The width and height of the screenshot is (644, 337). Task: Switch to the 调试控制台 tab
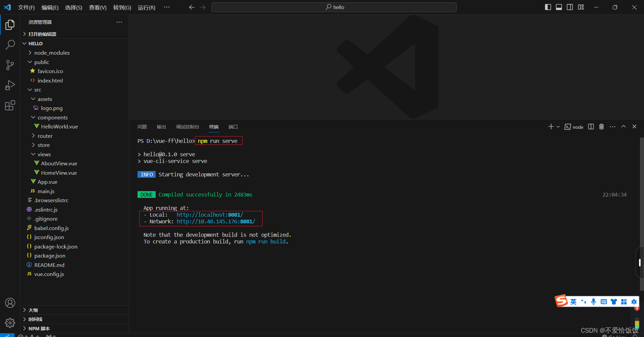pyautogui.click(x=187, y=127)
